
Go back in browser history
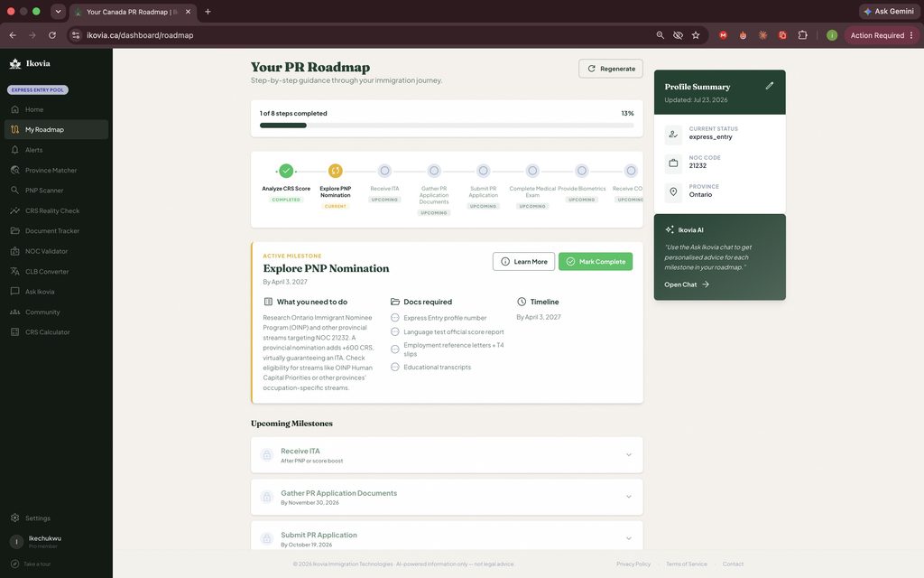(13, 35)
